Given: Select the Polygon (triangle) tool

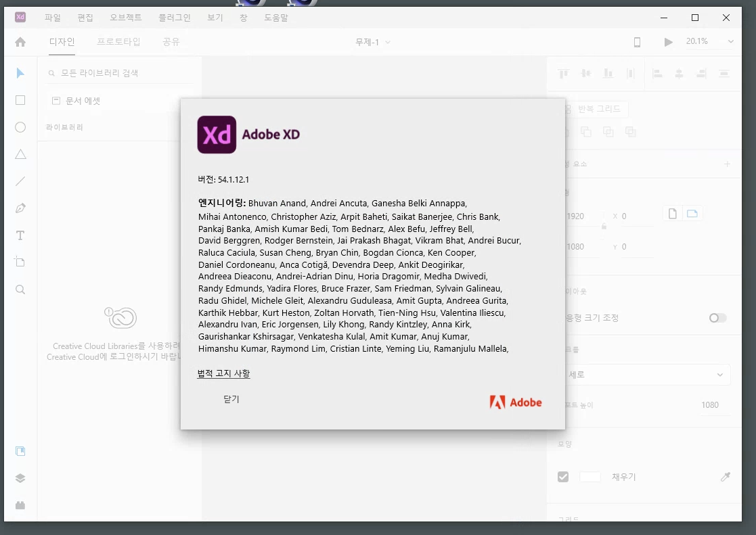Looking at the screenshot, I should (20, 154).
